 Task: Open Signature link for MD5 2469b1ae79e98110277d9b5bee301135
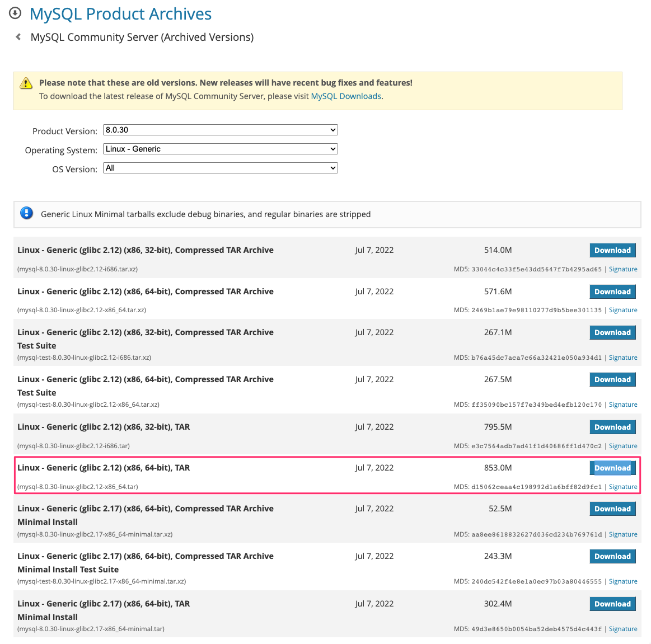click(x=623, y=310)
